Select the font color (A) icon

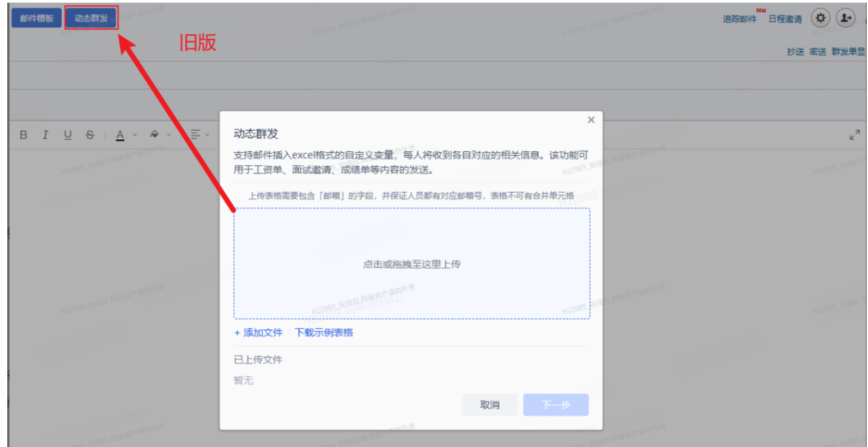click(120, 134)
